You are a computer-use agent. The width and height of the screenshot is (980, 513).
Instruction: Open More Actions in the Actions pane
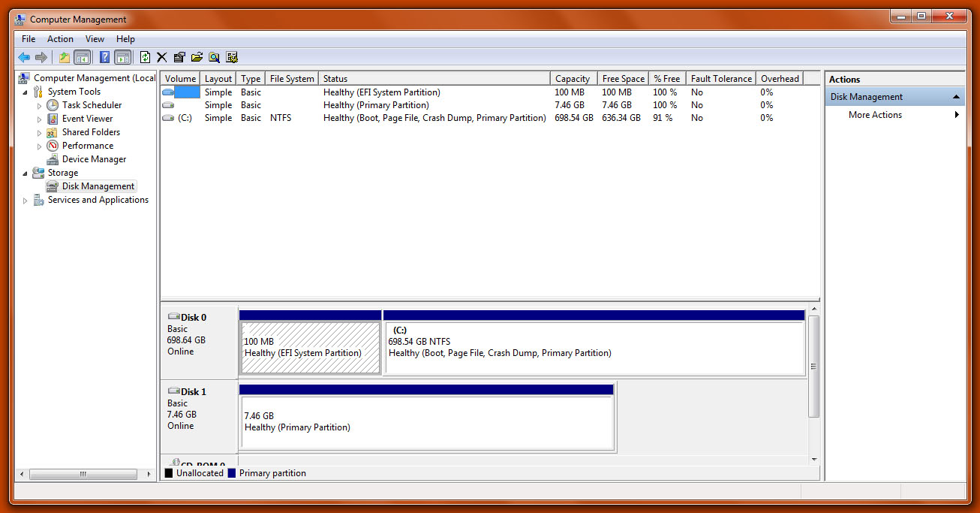[875, 115]
